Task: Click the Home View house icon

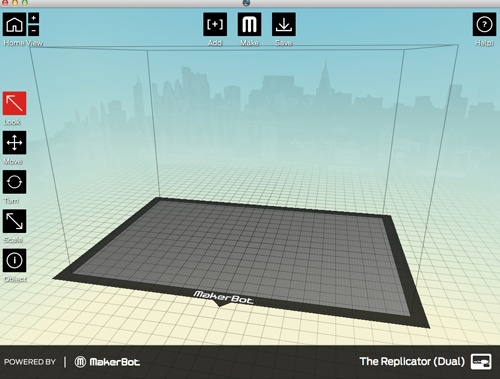Action: click(14, 24)
